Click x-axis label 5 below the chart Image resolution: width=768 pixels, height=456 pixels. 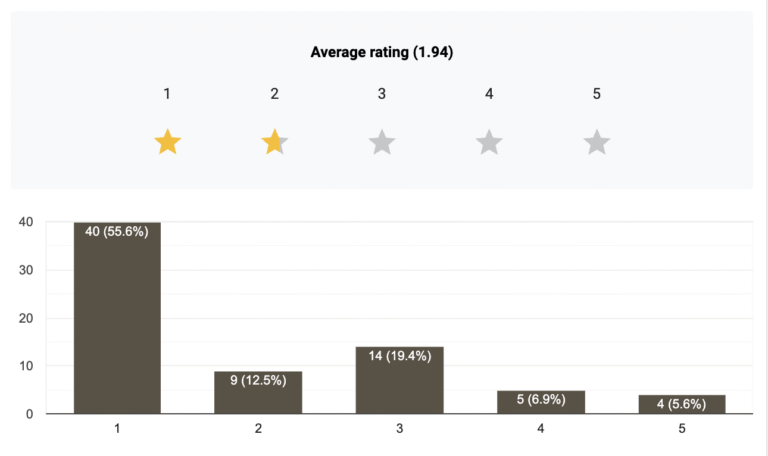click(682, 429)
